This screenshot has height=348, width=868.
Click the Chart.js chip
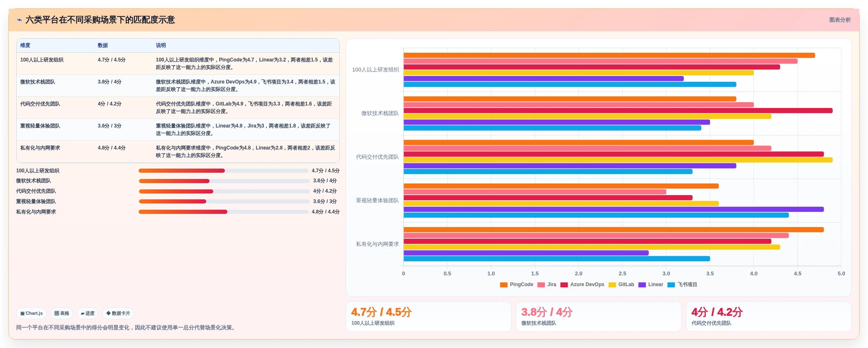click(x=32, y=314)
